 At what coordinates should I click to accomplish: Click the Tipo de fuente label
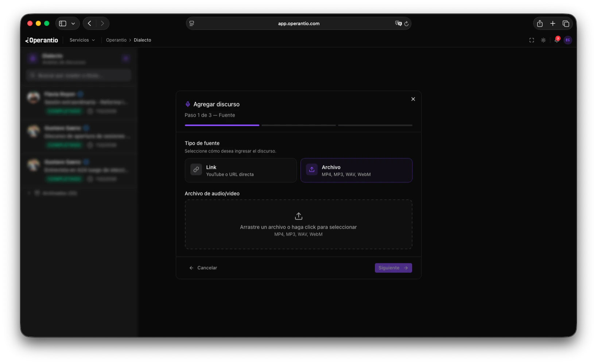[202, 143]
